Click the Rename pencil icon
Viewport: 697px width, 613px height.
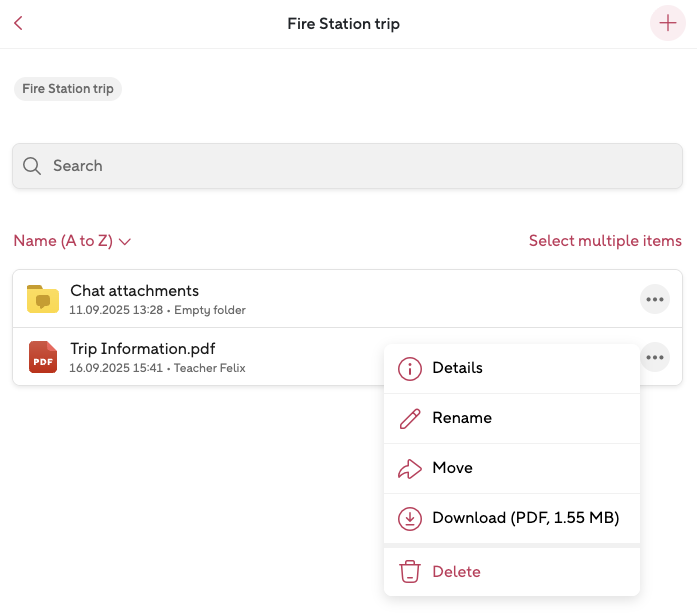pyautogui.click(x=410, y=419)
